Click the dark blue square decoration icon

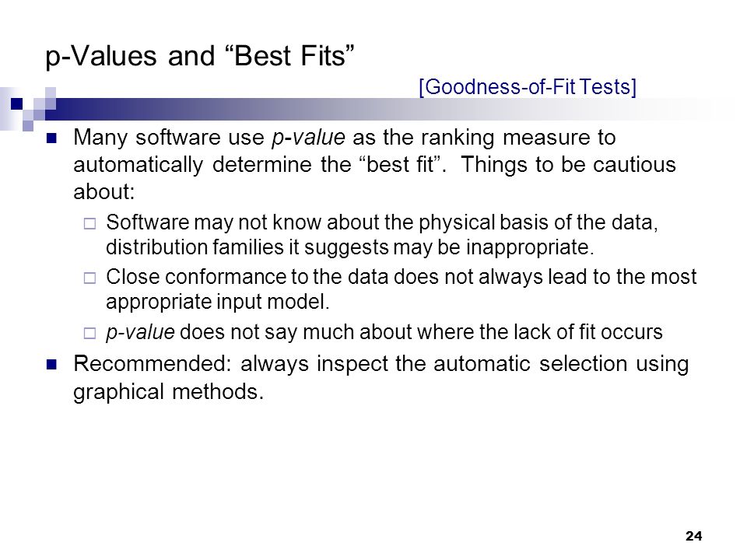(x=17, y=103)
